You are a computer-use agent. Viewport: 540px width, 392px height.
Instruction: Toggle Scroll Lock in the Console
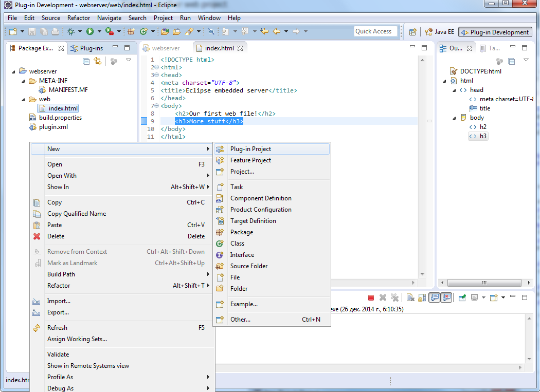click(422, 297)
